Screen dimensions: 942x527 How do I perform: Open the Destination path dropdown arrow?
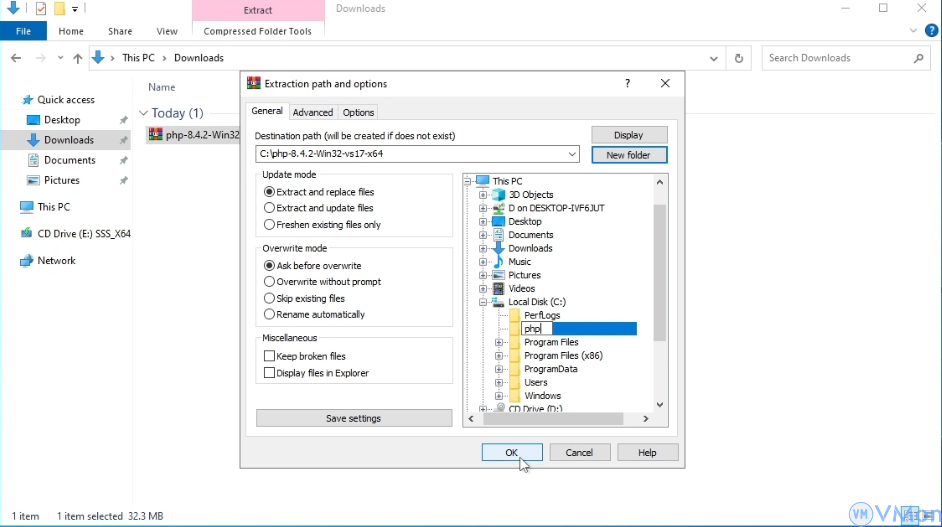tap(572, 154)
